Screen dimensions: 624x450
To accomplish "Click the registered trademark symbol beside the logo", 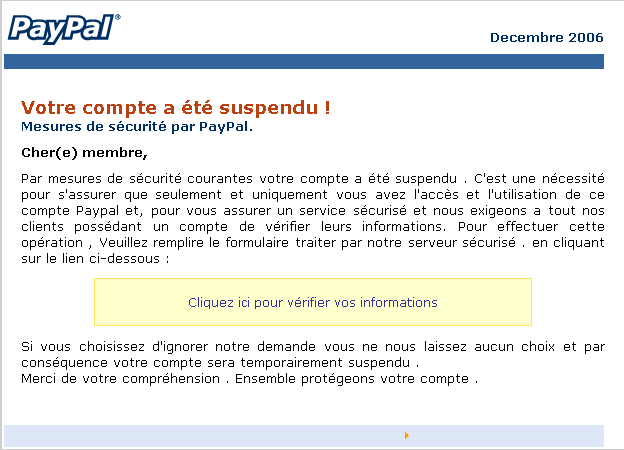I will click(117, 17).
